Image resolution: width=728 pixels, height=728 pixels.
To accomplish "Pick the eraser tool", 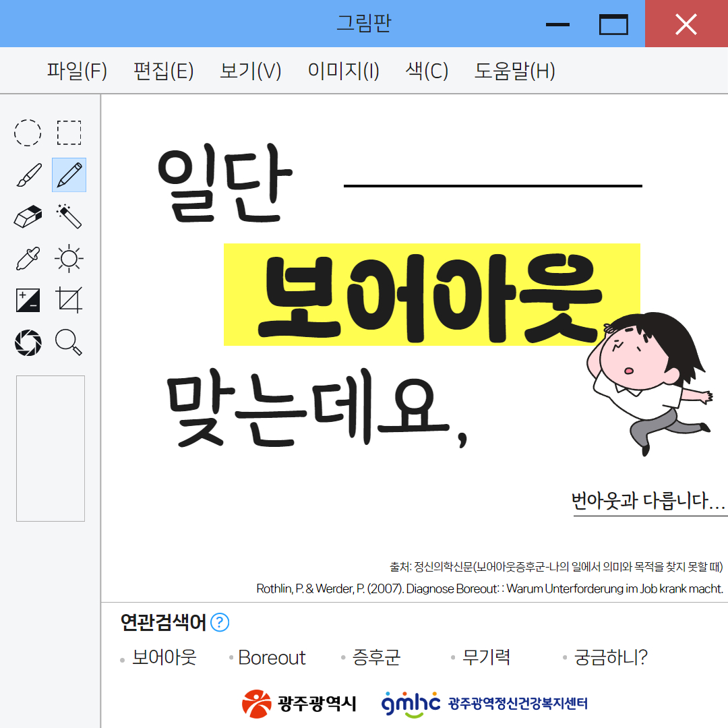I will 28,217.
